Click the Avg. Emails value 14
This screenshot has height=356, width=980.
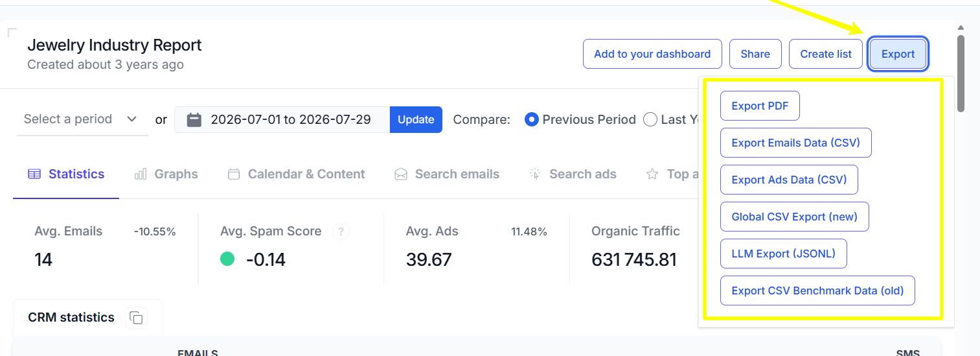43,260
